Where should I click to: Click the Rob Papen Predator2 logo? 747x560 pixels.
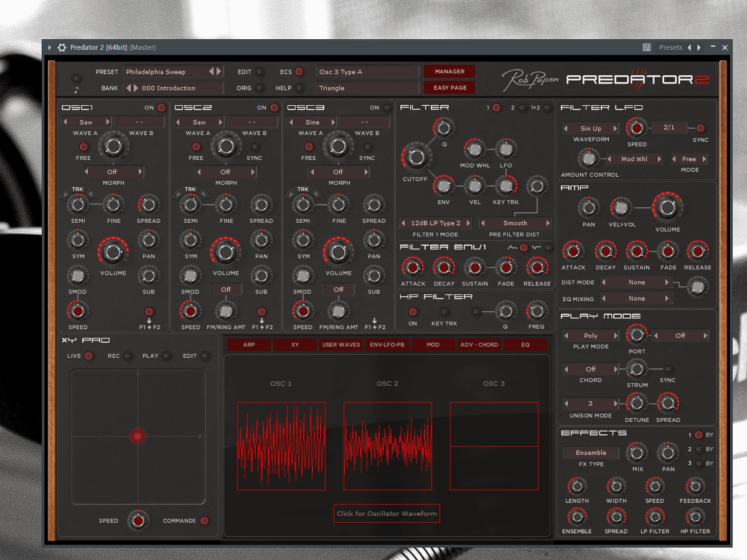tap(605, 79)
